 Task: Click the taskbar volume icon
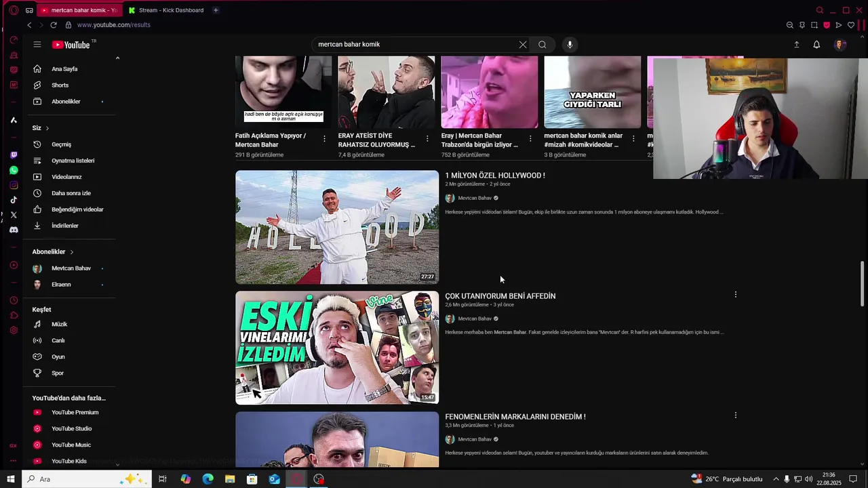click(x=808, y=479)
